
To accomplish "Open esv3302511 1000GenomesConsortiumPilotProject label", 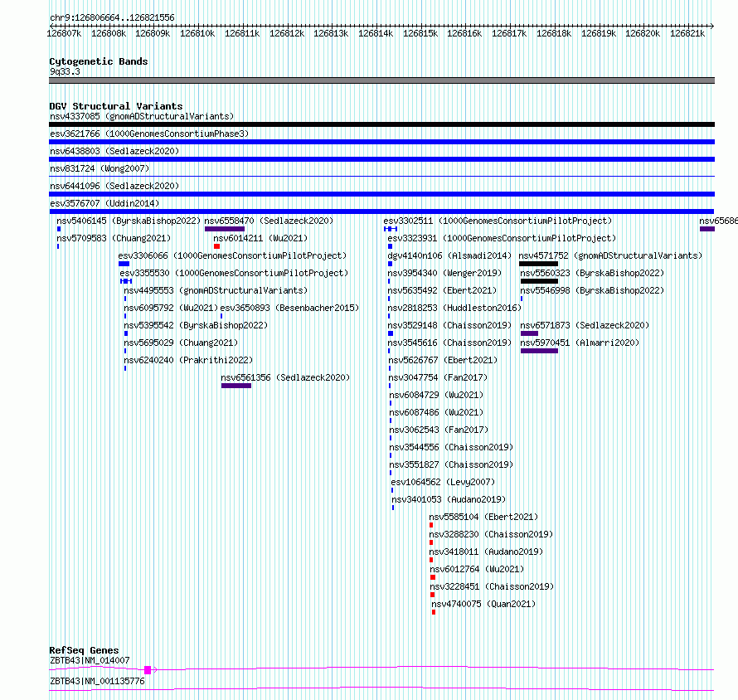I will tap(498, 221).
